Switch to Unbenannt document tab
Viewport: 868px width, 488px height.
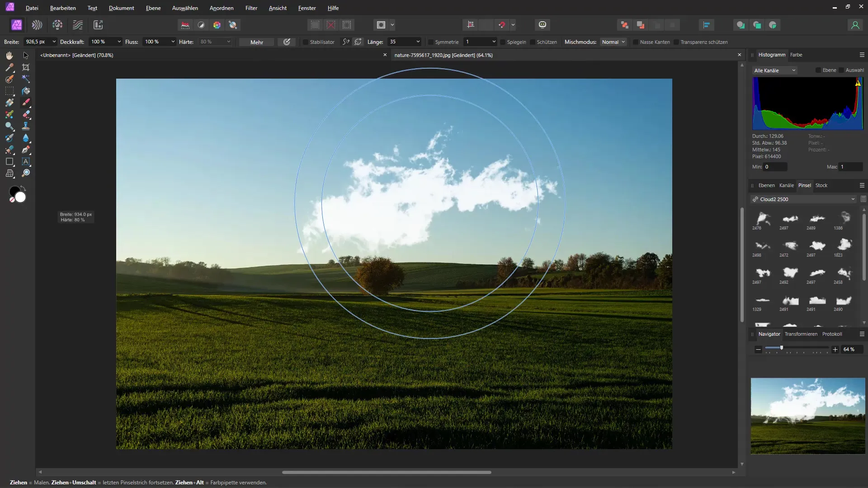[x=77, y=55]
